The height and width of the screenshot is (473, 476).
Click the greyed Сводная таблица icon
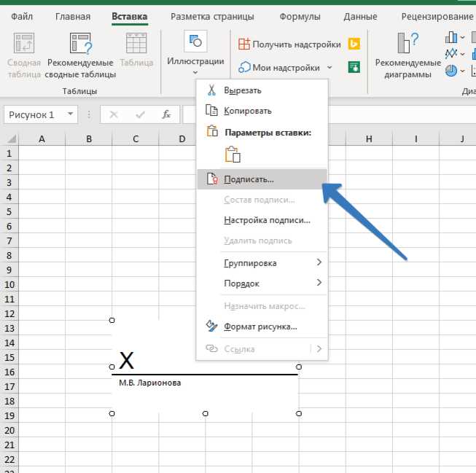24,44
